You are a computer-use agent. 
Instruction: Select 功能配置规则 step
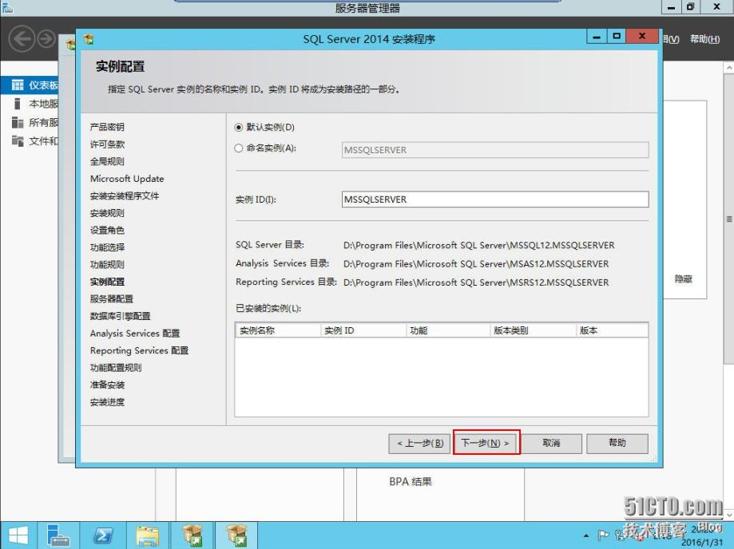[x=116, y=367]
